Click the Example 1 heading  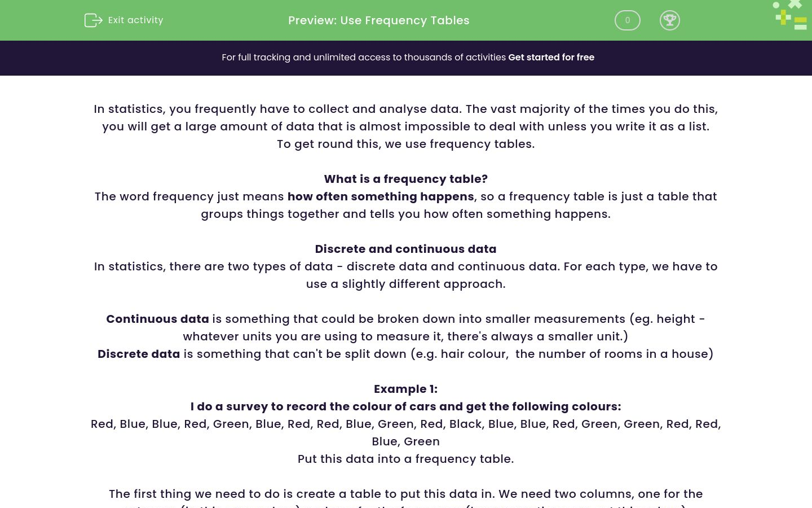pyautogui.click(x=405, y=389)
